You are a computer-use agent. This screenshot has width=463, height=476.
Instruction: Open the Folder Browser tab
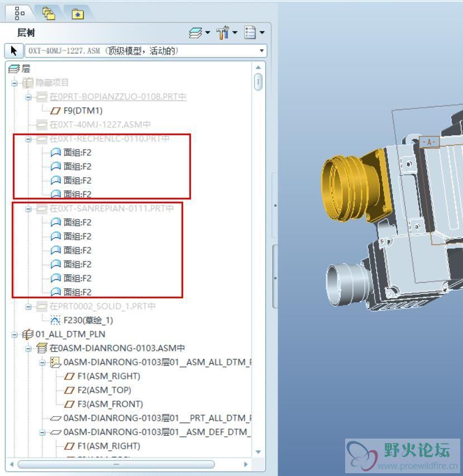49,13
